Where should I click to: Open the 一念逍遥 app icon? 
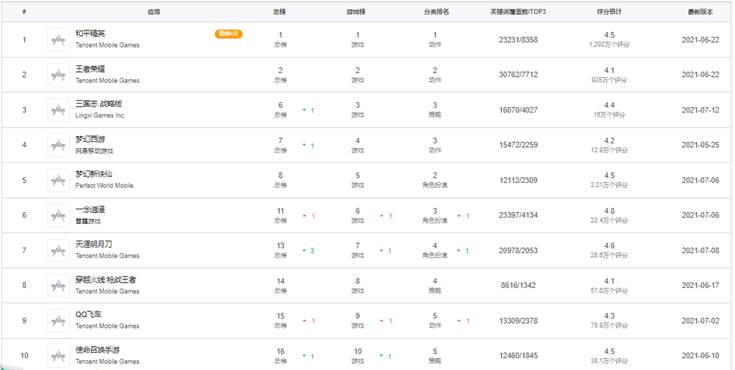point(58,215)
